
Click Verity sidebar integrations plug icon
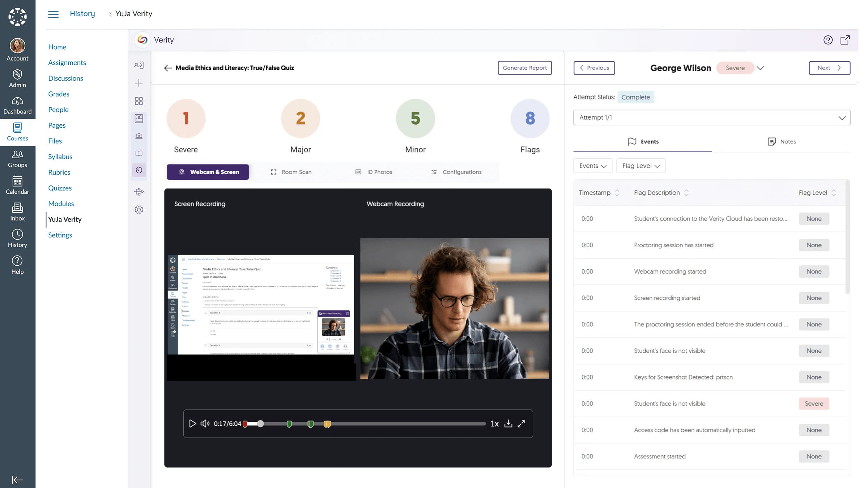tap(139, 192)
